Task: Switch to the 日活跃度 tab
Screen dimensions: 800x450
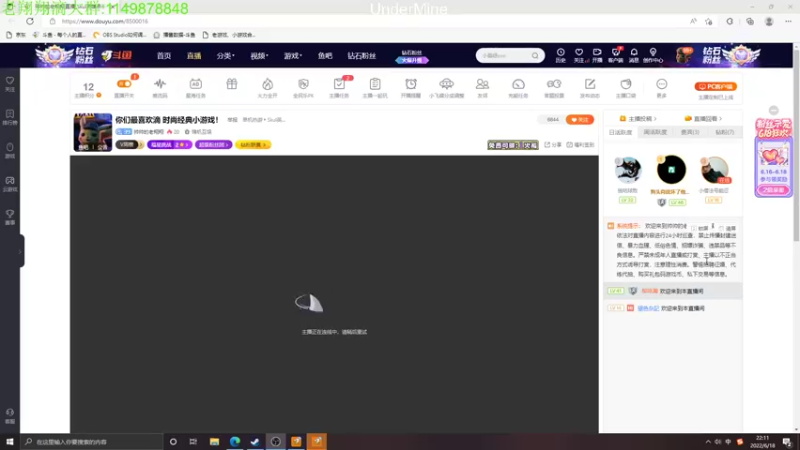Action: point(620,132)
